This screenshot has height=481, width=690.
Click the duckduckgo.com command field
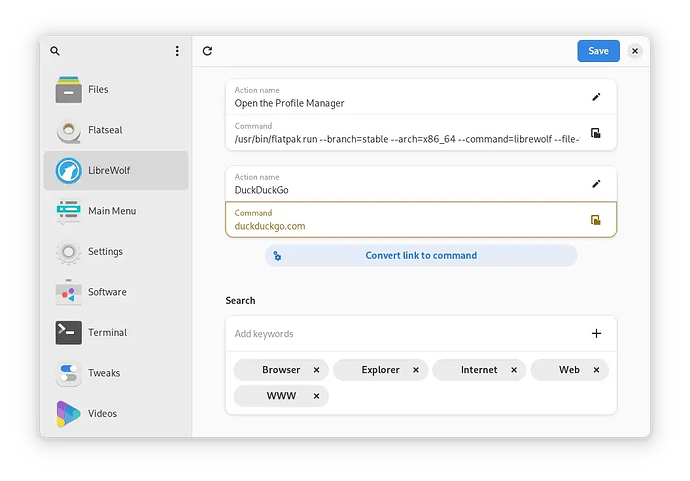coord(421,220)
